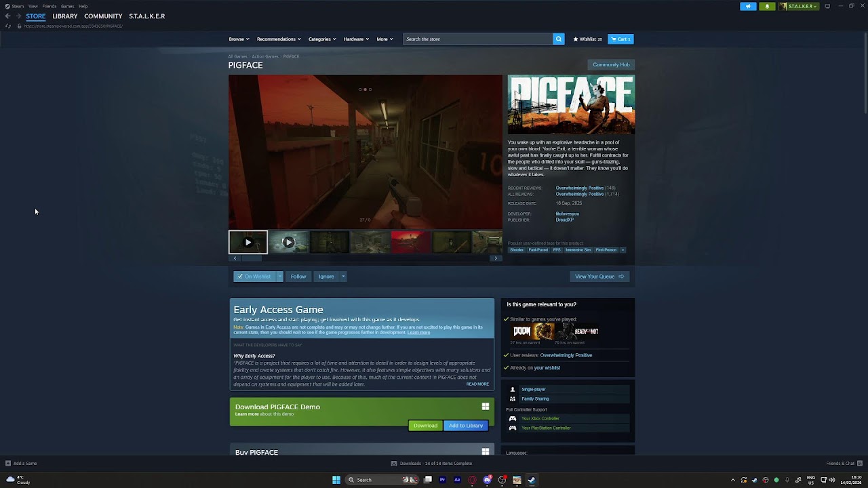Open the notifications bell icon

tap(767, 6)
